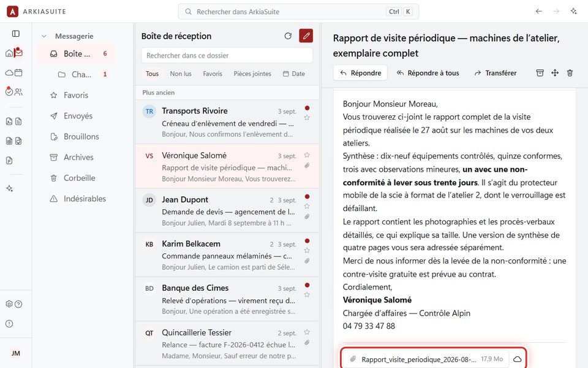
Task: Star the Transports Rivoire message
Action: 307,118
